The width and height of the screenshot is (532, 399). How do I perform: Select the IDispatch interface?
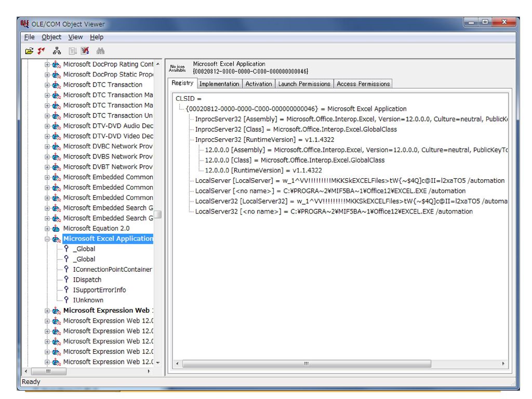(87, 280)
